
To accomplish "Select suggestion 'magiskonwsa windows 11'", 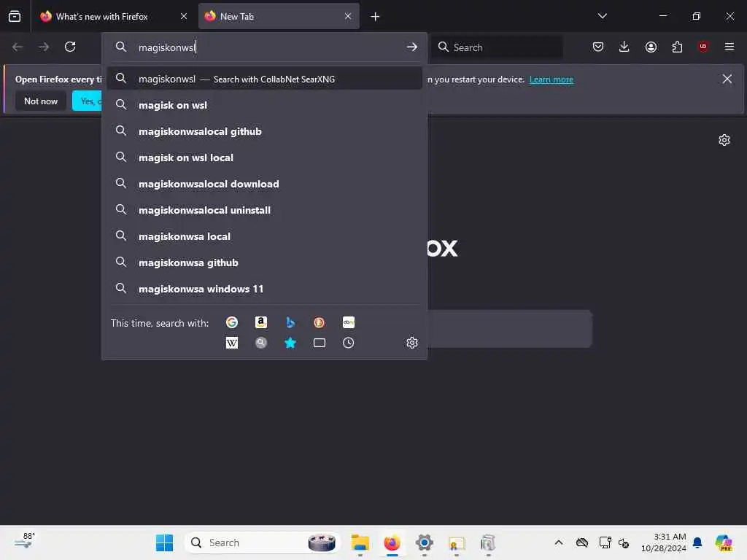I will [x=264, y=289].
